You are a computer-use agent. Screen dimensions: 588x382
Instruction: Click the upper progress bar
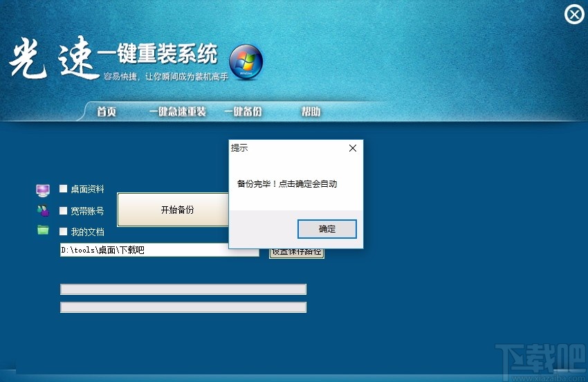click(183, 289)
